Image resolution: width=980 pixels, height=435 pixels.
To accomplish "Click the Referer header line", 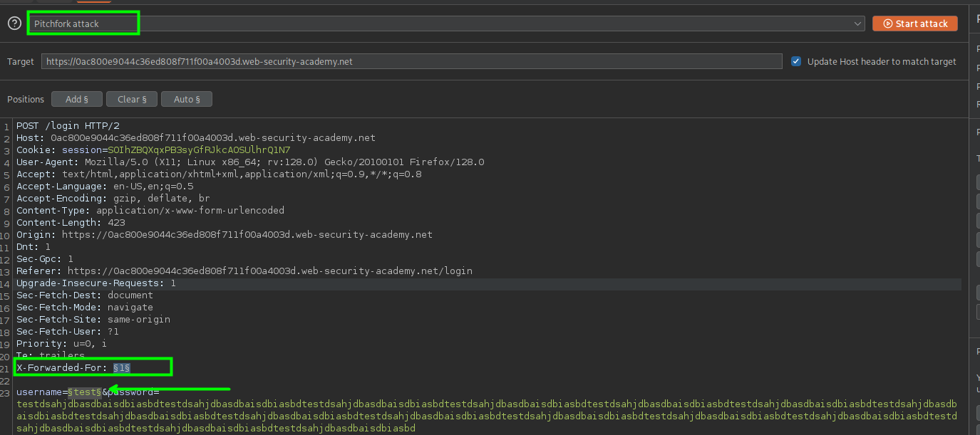I will [x=244, y=271].
